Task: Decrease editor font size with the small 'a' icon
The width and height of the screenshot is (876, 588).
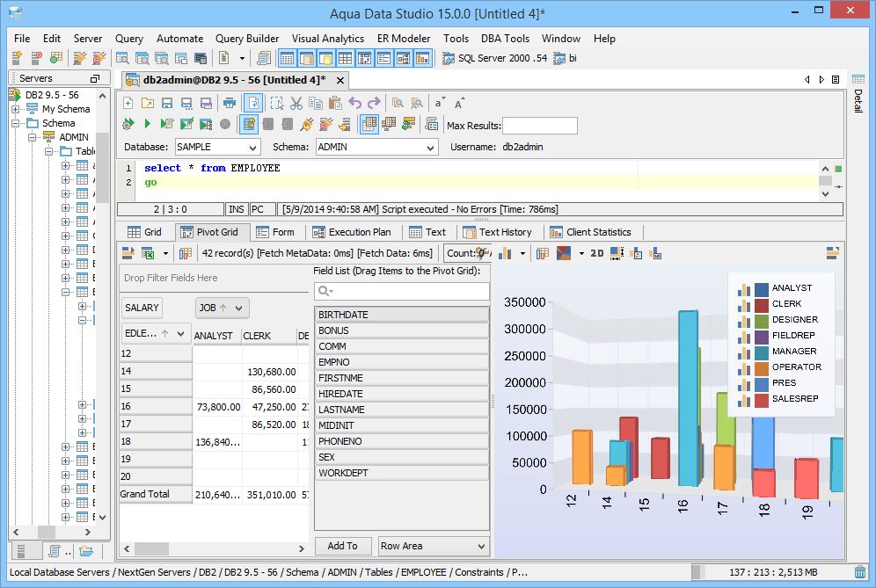Action: tap(440, 103)
